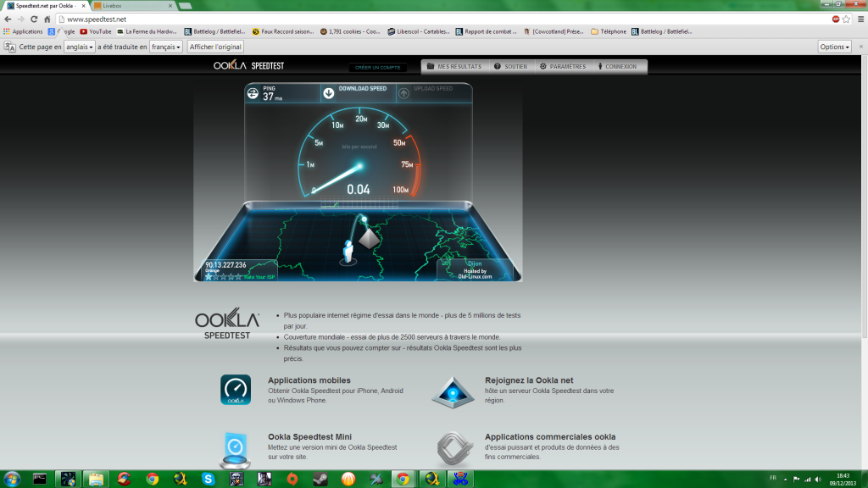Click the person figure on the map
This screenshot has height=488, width=868.
click(x=348, y=252)
